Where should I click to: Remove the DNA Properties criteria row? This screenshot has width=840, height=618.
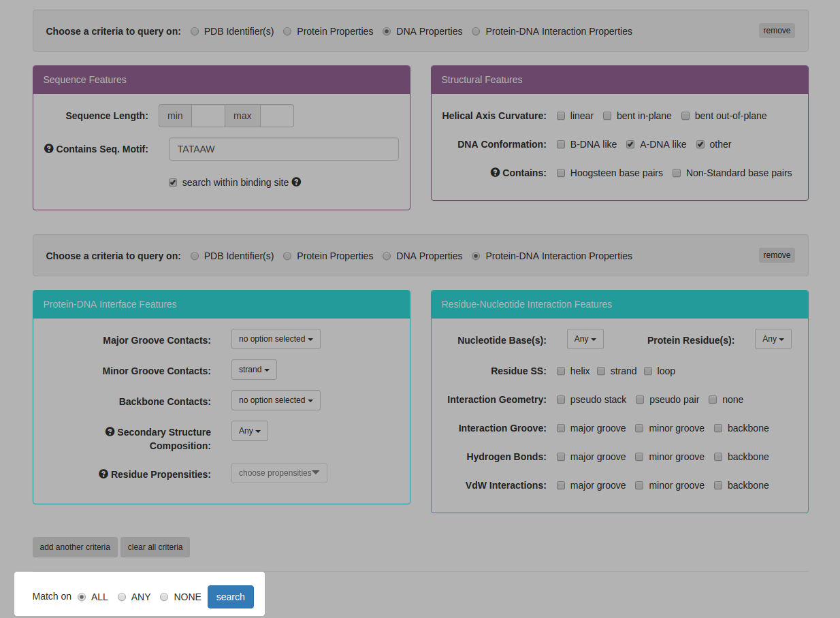tap(777, 31)
